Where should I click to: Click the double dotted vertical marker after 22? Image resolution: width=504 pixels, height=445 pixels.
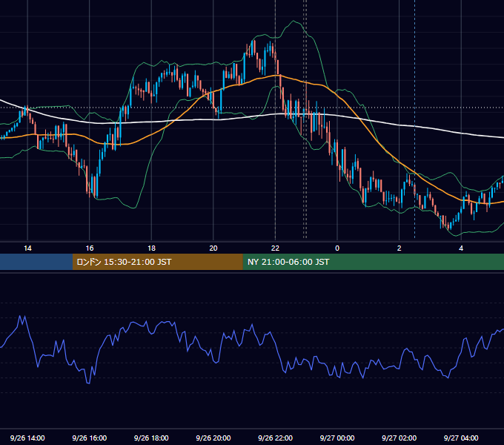(x=305, y=119)
